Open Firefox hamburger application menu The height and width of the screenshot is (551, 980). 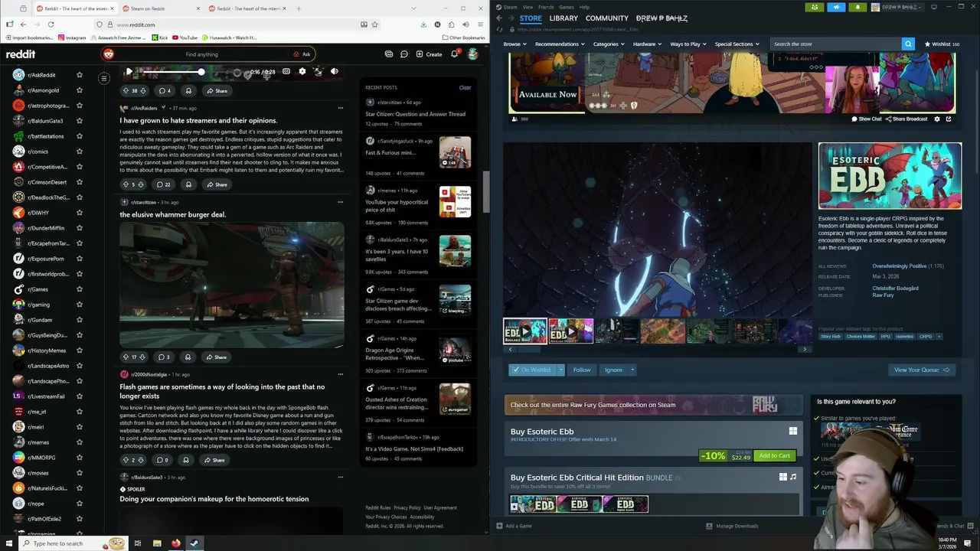(479, 24)
